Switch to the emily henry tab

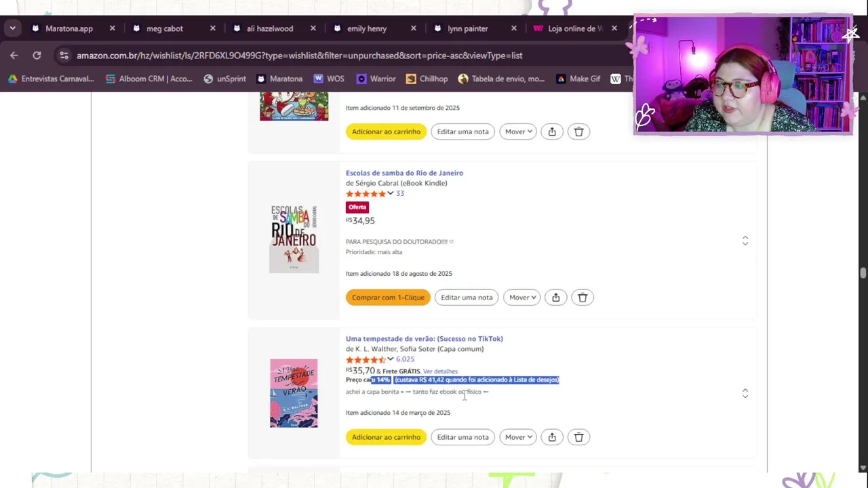[367, 28]
